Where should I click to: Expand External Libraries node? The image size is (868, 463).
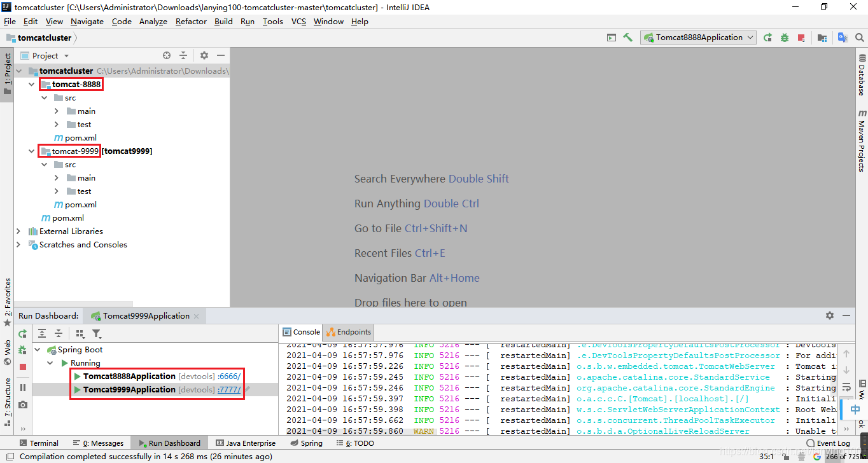click(19, 231)
